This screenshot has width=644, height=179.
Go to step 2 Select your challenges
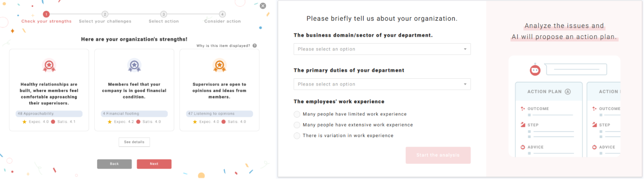(x=105, y=14)
